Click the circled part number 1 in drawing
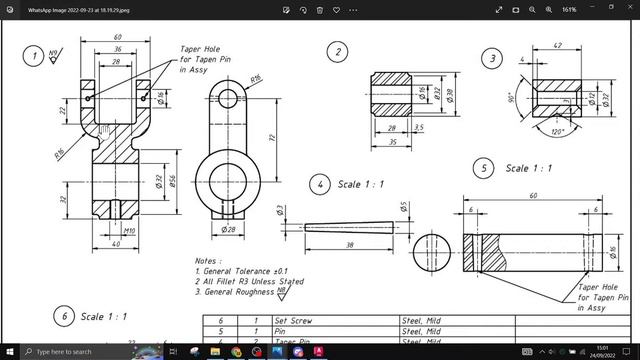This screenshot has width=640, height=360. 33,56
